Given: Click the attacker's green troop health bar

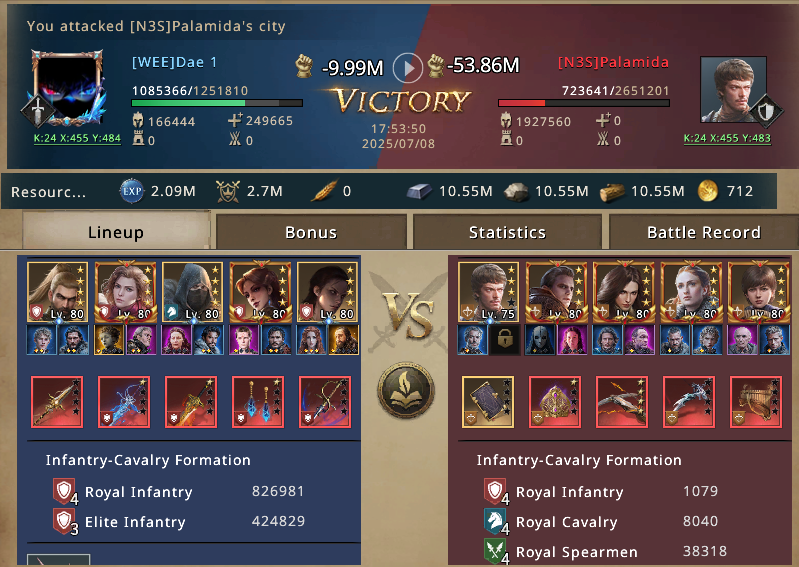Looking at the screenshot, I should [217, 103].
